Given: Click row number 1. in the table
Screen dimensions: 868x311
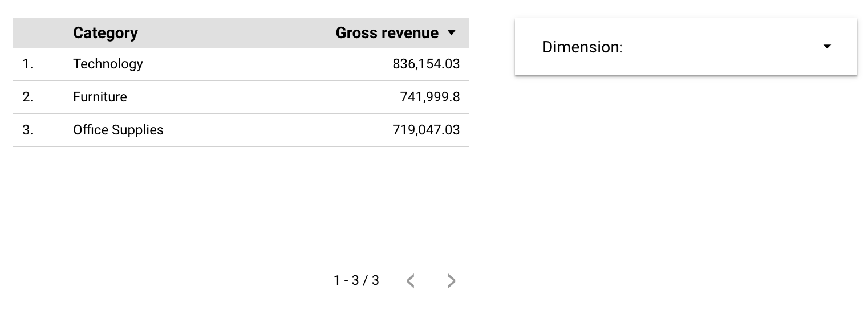Looking at the screenshot, I should click(x=28, y=64).
